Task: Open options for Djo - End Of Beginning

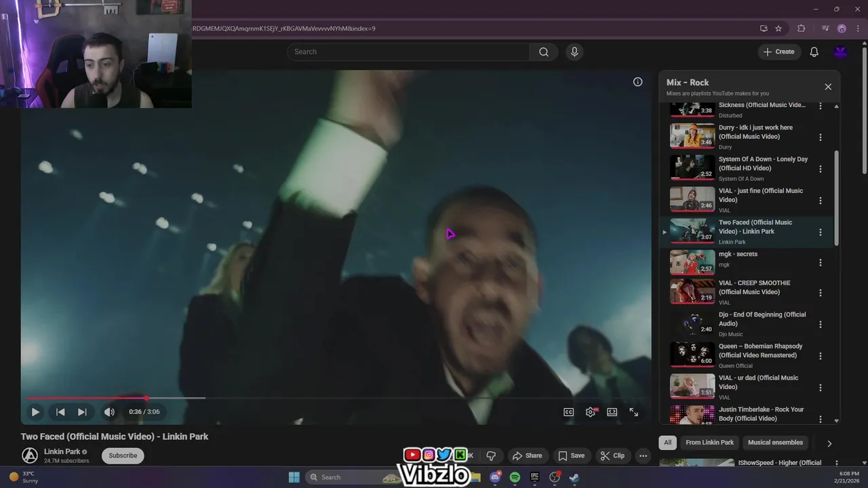Action: click(821, 324)
